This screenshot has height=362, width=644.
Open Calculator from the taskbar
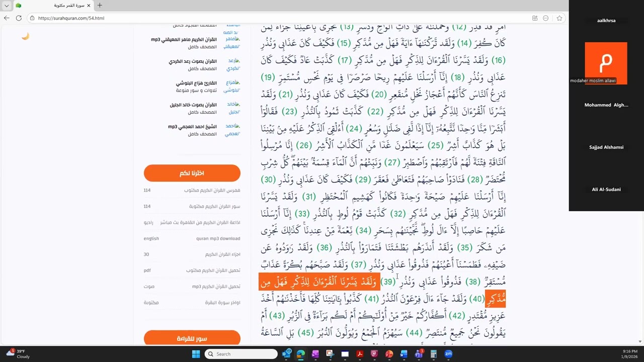pos(433,354)
